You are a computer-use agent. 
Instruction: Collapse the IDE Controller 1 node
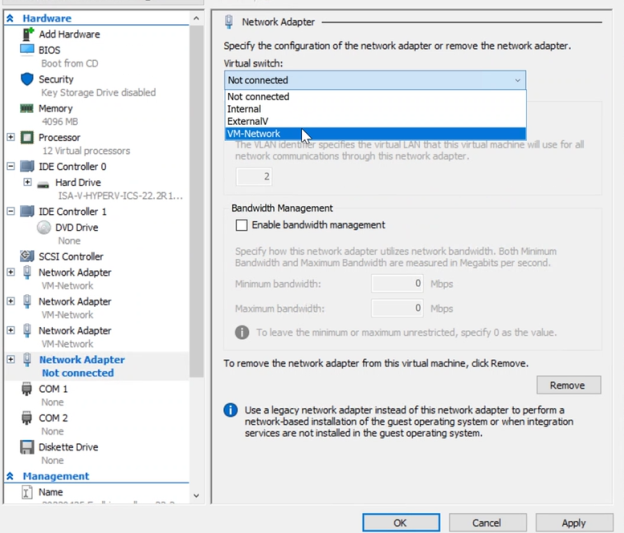point(11,211)
